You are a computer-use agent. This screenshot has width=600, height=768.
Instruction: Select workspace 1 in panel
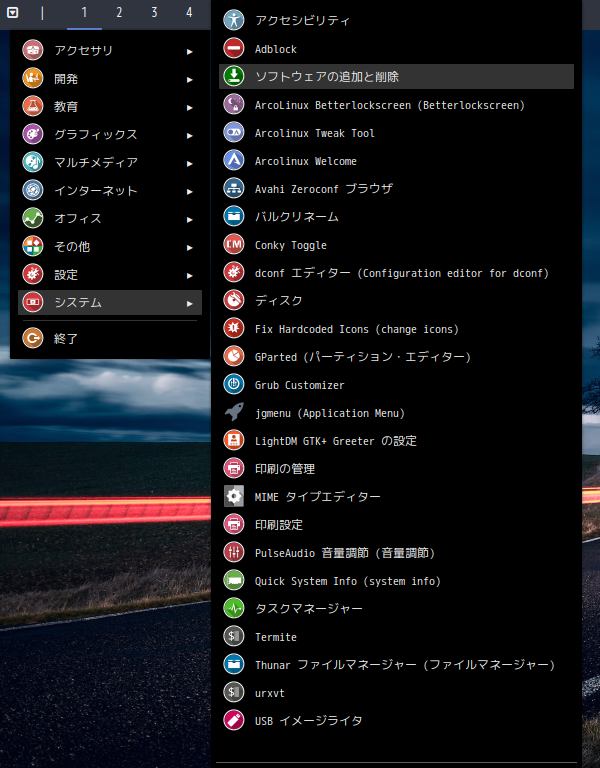coord(84,13)
